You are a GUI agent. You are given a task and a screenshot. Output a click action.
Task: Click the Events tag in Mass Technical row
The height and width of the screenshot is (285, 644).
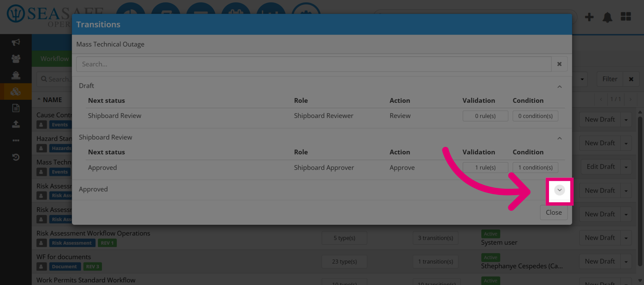60,172
